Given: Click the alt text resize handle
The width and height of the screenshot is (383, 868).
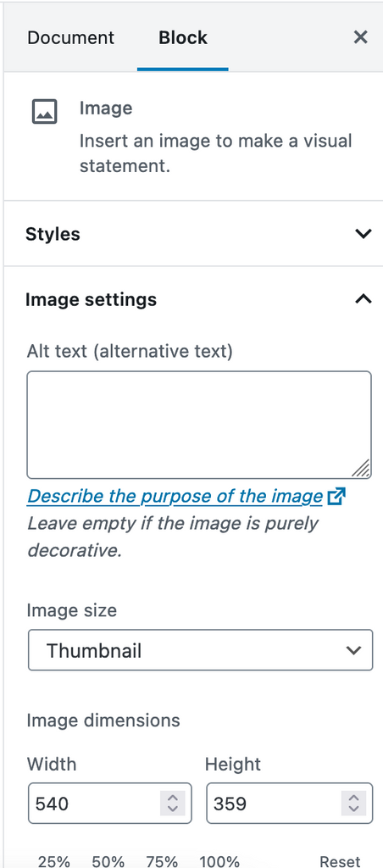Looking at the screenshot, I should click(x=361, y=468).
